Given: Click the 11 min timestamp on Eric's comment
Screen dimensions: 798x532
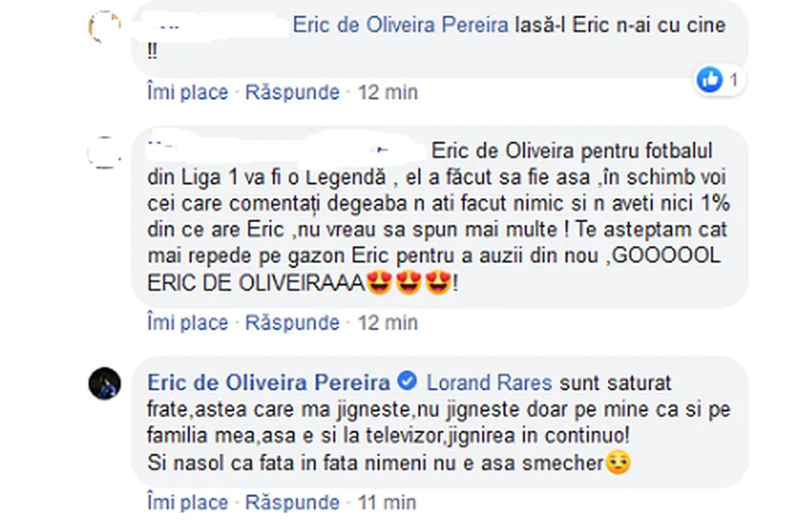Looking at the screenshot, I should [x=387, y=502].
